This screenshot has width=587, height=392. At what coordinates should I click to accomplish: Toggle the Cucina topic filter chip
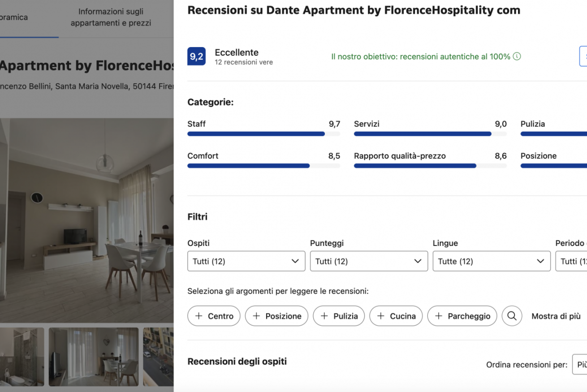coord(402,316)
